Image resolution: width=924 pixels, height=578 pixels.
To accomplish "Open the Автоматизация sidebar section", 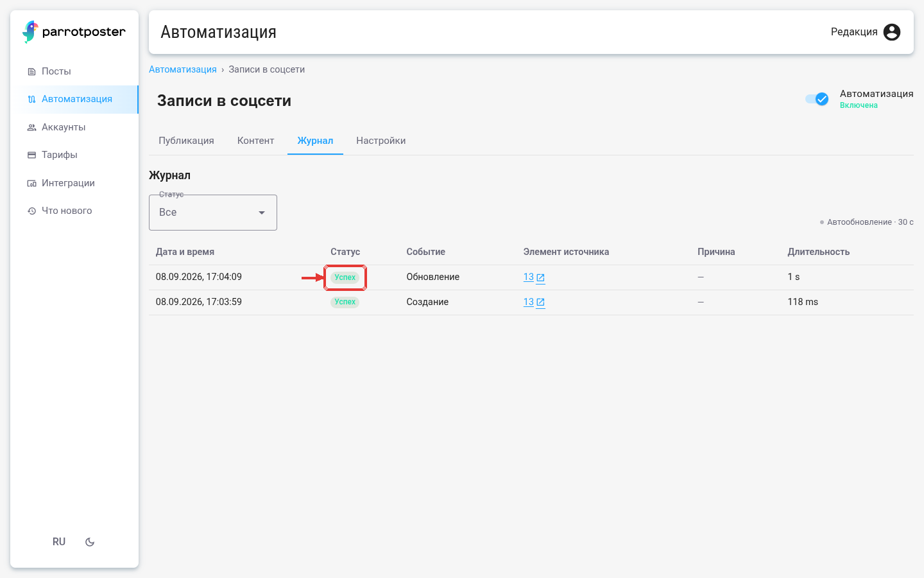I will 74,99.
